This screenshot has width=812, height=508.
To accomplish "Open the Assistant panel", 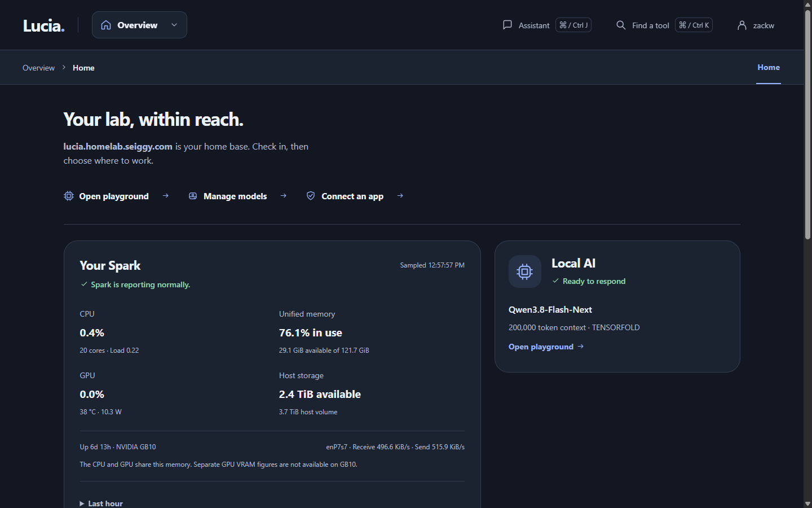I will (546, 25).
